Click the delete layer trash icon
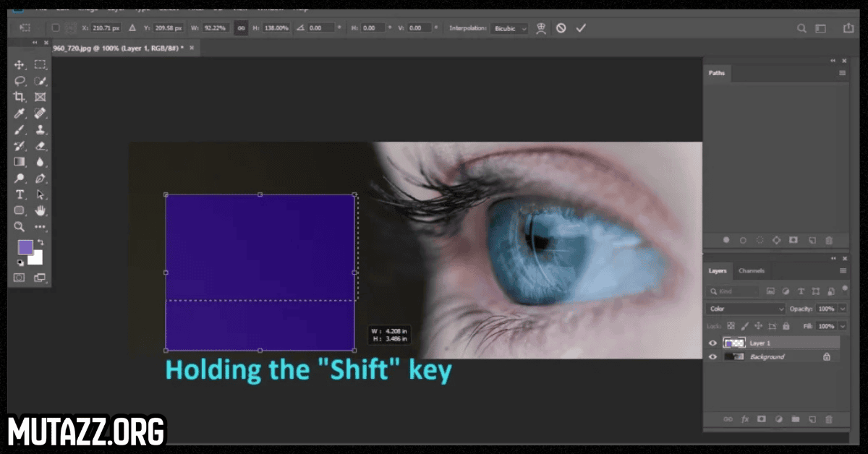The width and height of the screenshot is (868, 454). (829, 419)
